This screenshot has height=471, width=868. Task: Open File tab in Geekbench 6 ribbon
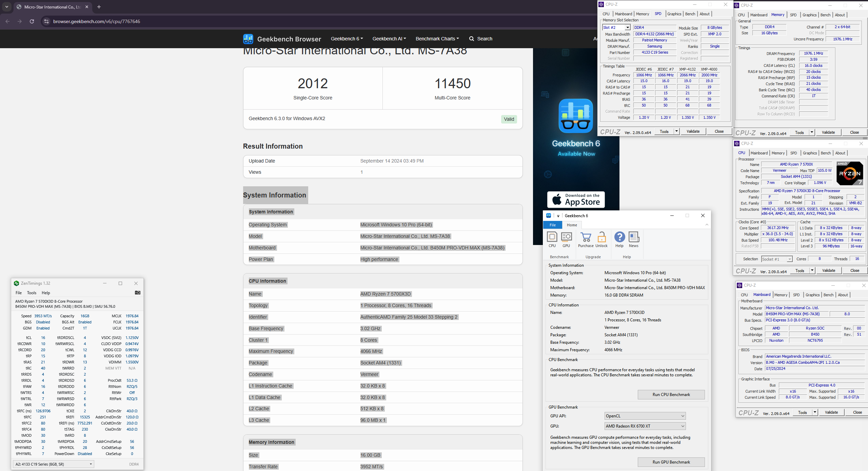point(553,225)
